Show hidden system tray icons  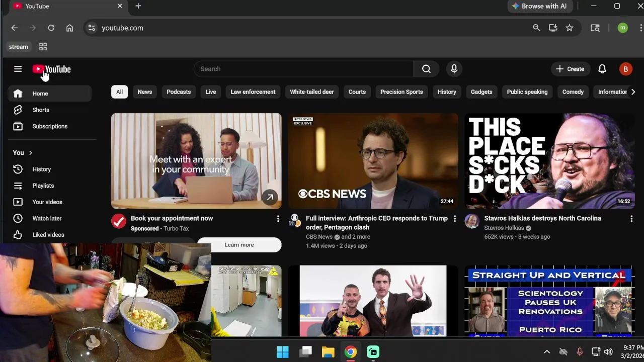(x=547, y=352)
